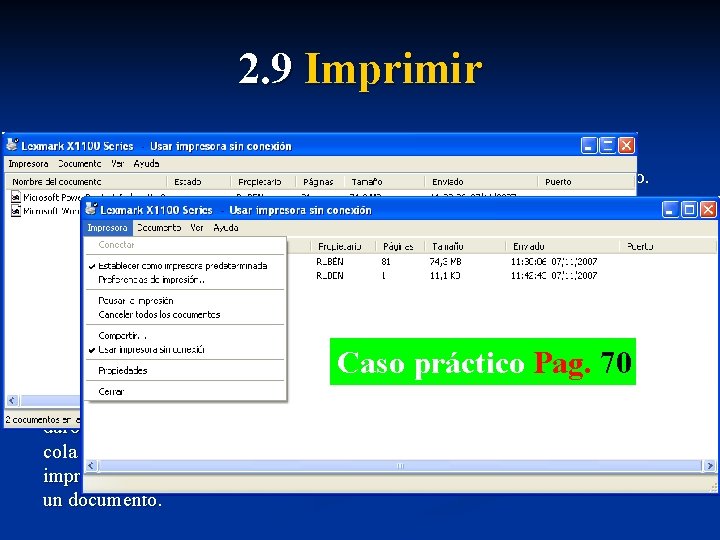Select the 81 pages cell
Image resolution: width=720 pixels, height=540 pixels.
[386, 262]
